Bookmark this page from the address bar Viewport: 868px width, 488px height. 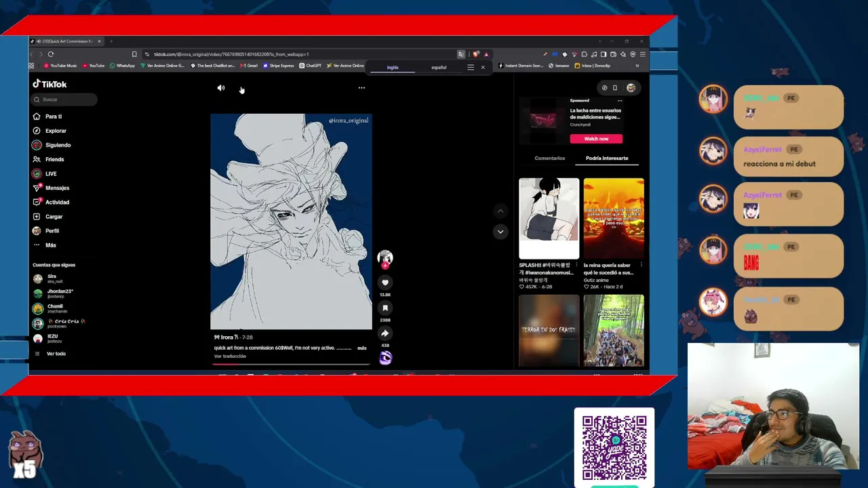click(x=134, y=54)
